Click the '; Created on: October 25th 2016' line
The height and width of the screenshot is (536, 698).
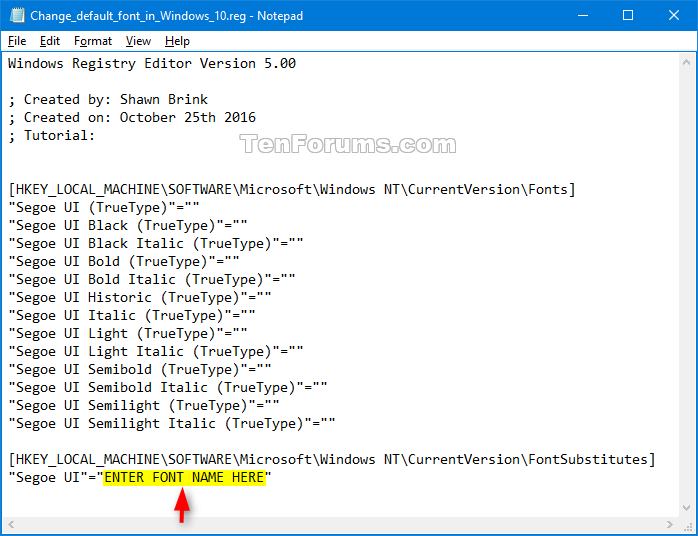tap(132, 118)
